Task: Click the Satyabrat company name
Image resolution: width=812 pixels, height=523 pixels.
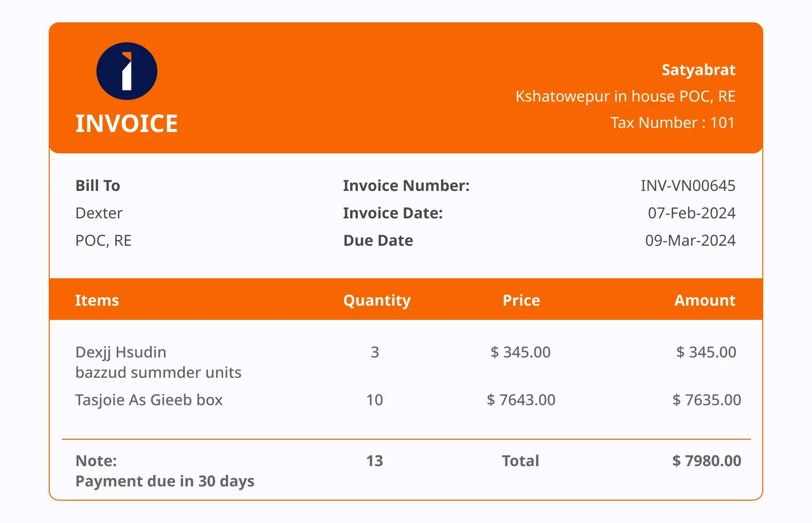Action: tap(698, 70)
